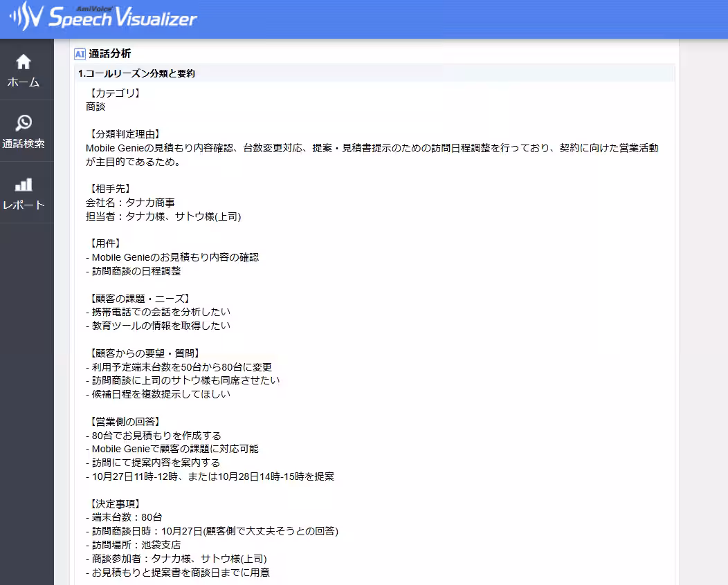Image resolution: width=728 pixels, height=585 pixels.
Task: Click 80台でお見積もりを作成する line
Action: (x=154, y=436)
